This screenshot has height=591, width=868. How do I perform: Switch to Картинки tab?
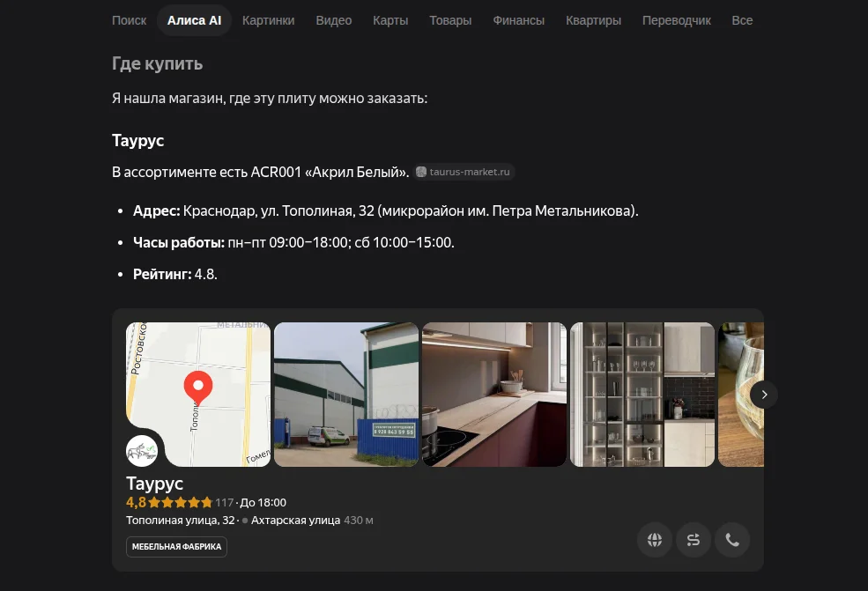coord(269,20)
